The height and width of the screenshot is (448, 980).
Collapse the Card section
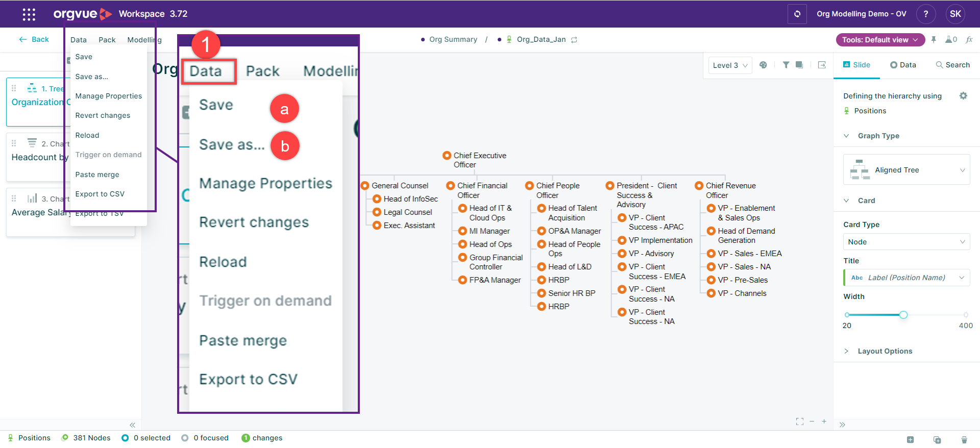[846, 201]
